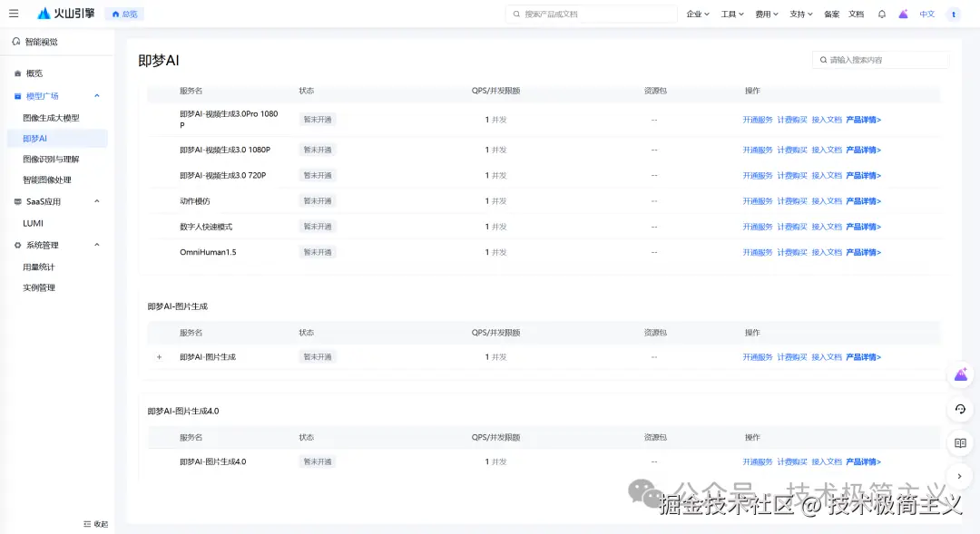
Task: Click the floating panel collapse arrow
Action: coord(960,476)
